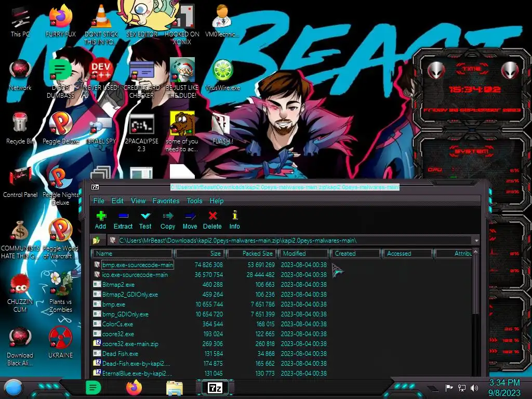Select the CHUZZIN CUM desktop icon
Image resolution: width=532 pixels, height=399 pixels.
(20, 292)
